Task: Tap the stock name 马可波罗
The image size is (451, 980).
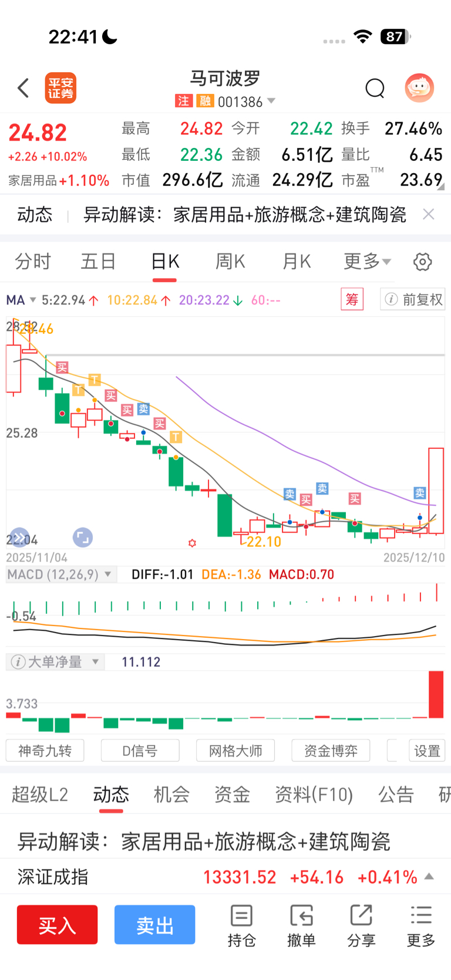Action: tap(225, 78)
